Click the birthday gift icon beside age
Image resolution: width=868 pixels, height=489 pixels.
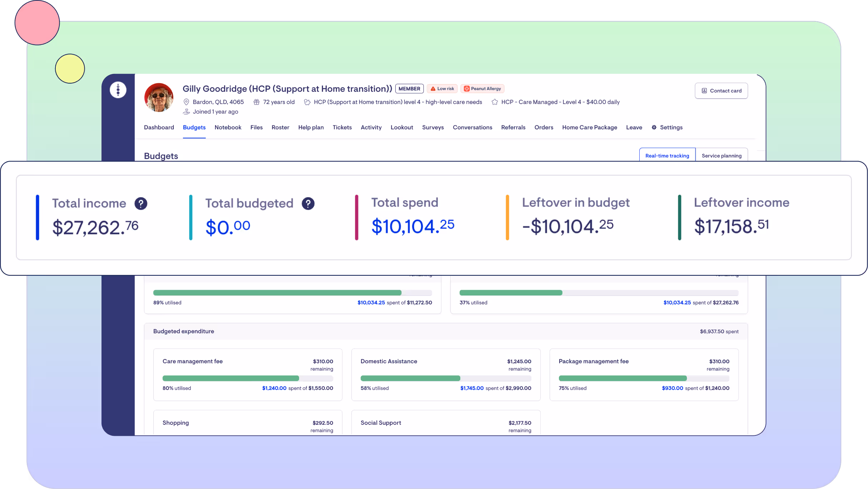click(x=256, y=102)
